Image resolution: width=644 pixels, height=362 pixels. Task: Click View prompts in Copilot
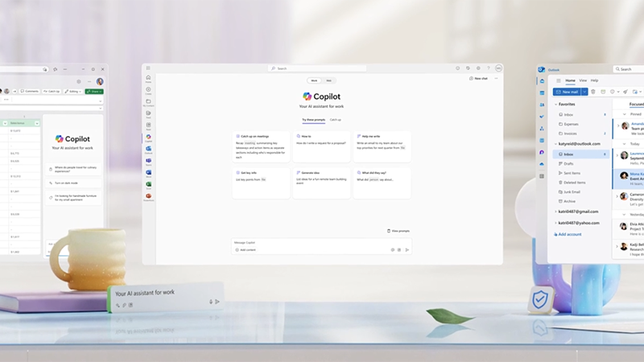tap(398, 231)
